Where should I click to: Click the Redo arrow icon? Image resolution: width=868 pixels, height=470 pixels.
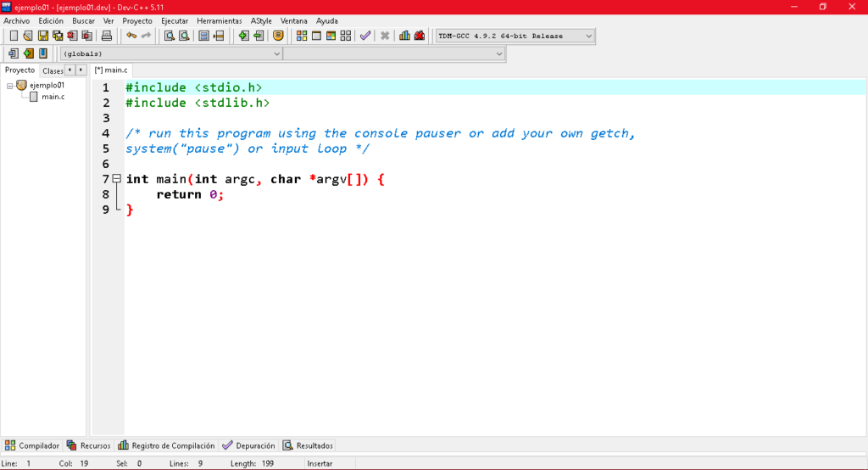pyautogui.click(x=146, y=36)
